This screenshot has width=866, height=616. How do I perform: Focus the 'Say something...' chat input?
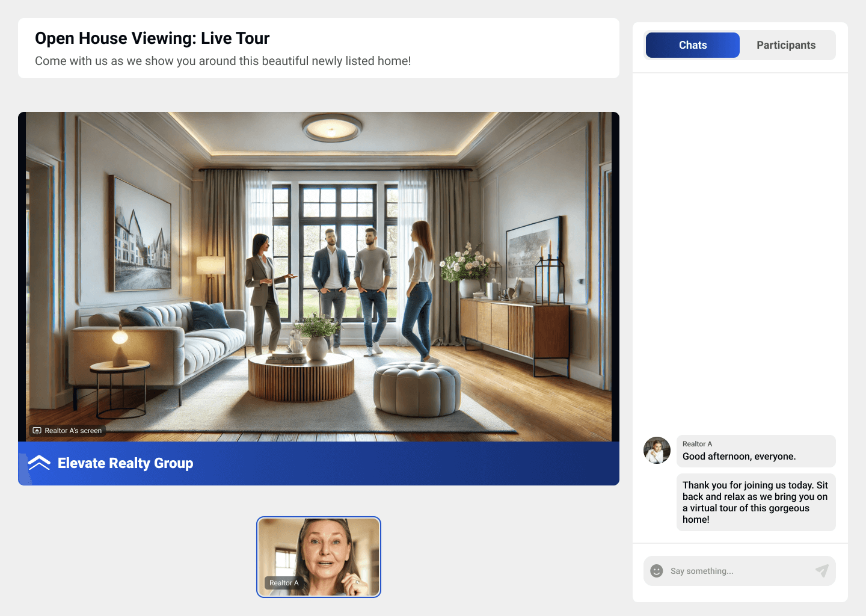[x=737, y=571]
